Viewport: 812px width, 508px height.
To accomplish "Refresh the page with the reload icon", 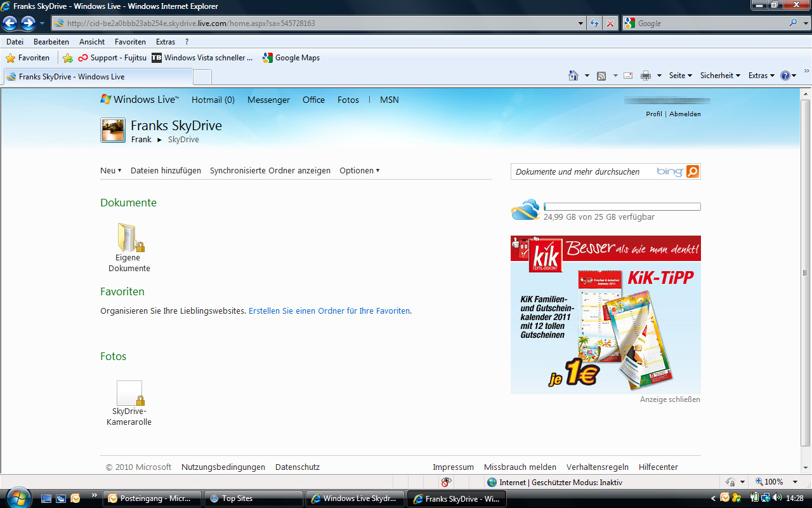I will 594,23.
